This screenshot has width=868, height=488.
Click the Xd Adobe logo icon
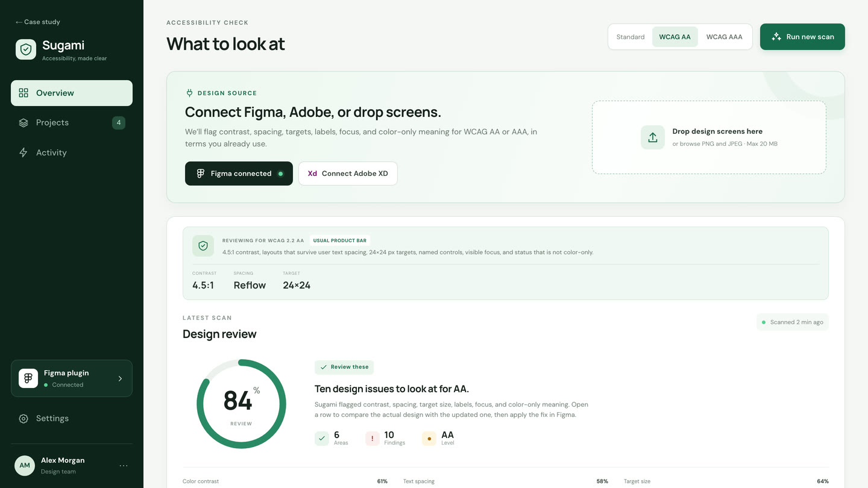coord(312,174)
